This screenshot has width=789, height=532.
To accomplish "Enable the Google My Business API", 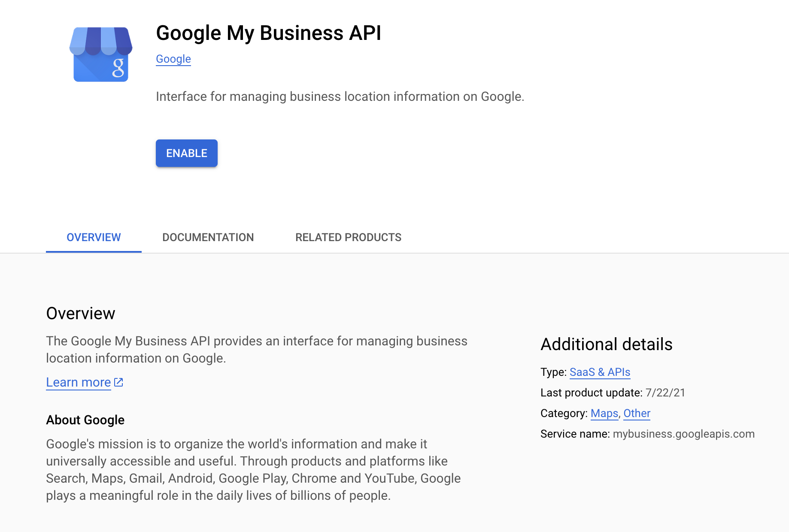I will pos(187,153).
